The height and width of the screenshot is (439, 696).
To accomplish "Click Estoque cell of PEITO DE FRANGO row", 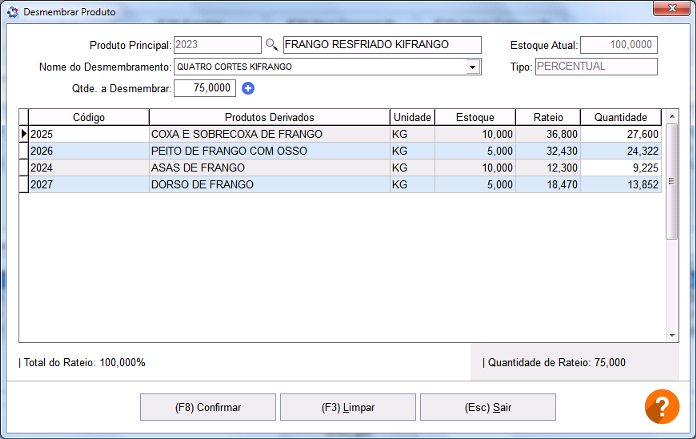I will [x=475, y=151].
